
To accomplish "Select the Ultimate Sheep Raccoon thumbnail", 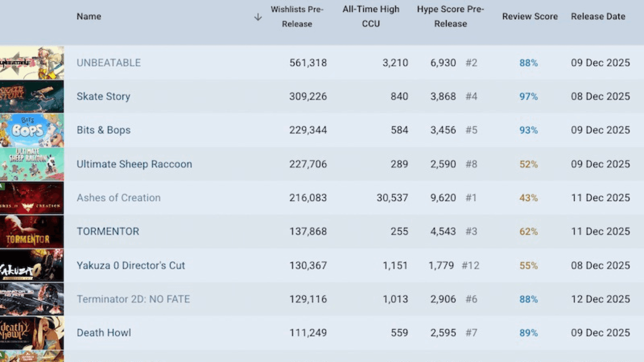I will pos(32,164).
